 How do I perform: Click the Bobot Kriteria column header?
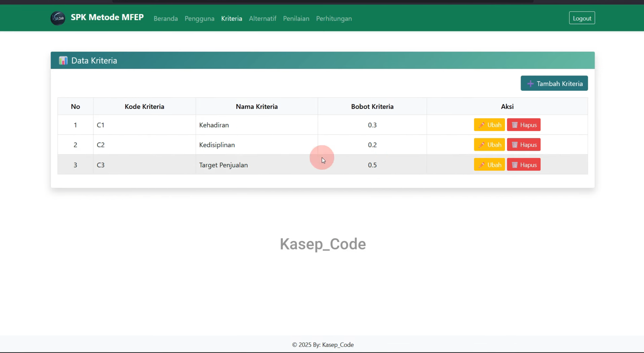(x=372, y=107)
